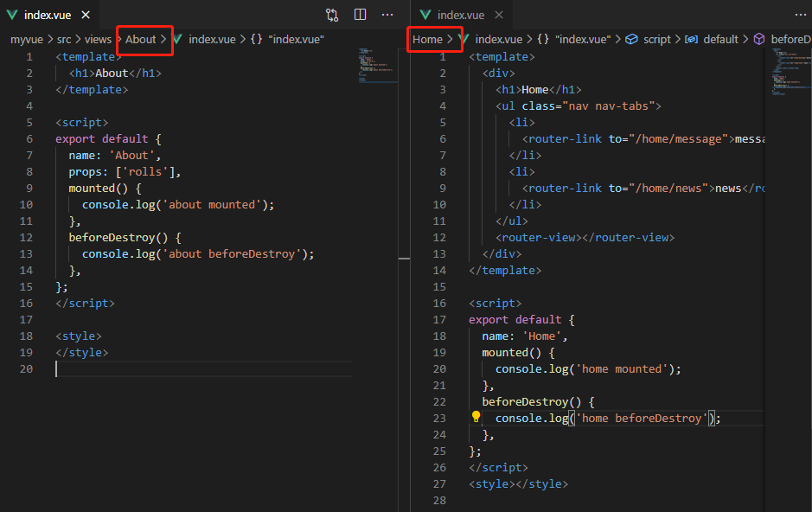Select the "index.vue" symbol breadcrumb on the right
The height and width of the screenshot is (512, 812).
[583, 39]
